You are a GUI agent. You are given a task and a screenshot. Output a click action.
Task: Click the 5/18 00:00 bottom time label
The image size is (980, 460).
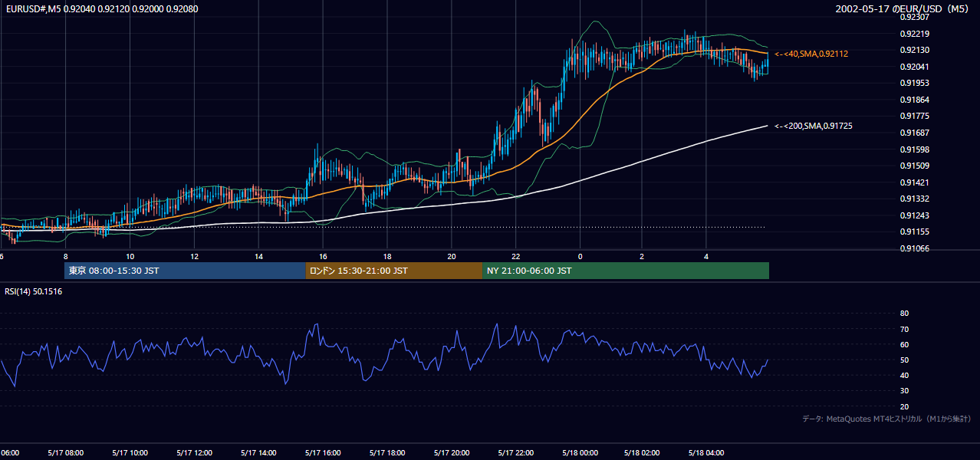[580, 452]
